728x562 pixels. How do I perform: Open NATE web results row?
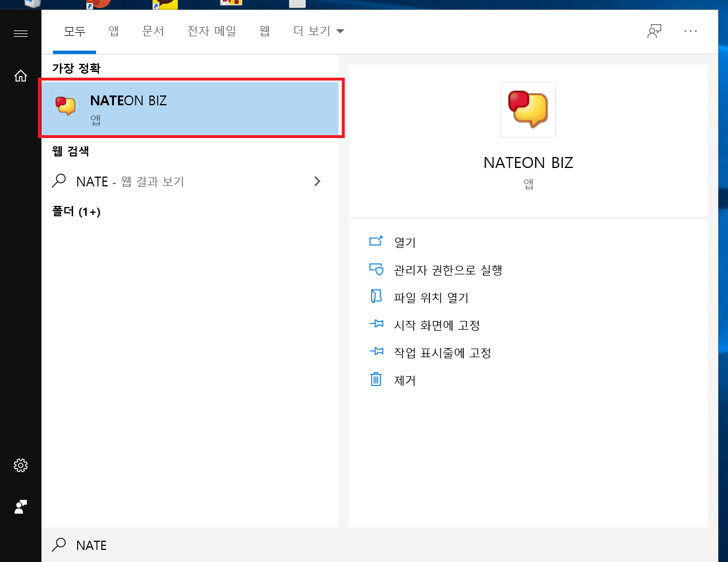pyautogui.click(x=189, y=182)
